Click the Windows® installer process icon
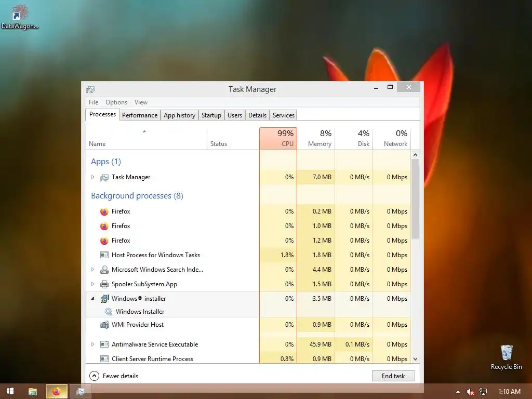The width and height of the screenshot is (532, 399). click(x=104, y=299)
